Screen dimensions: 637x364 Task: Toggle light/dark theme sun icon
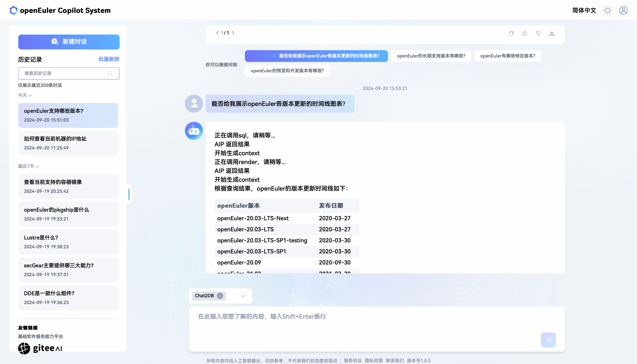(x=608, y=10)
